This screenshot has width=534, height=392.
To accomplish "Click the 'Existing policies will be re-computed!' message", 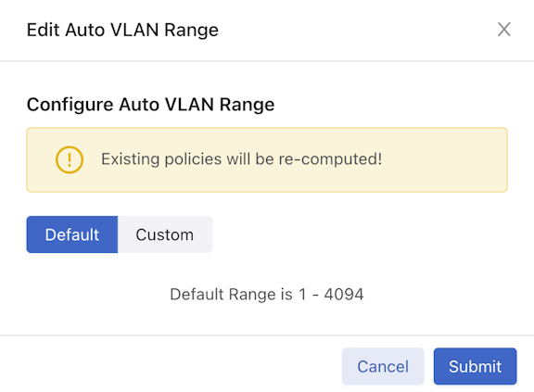I will click(241, 159).
